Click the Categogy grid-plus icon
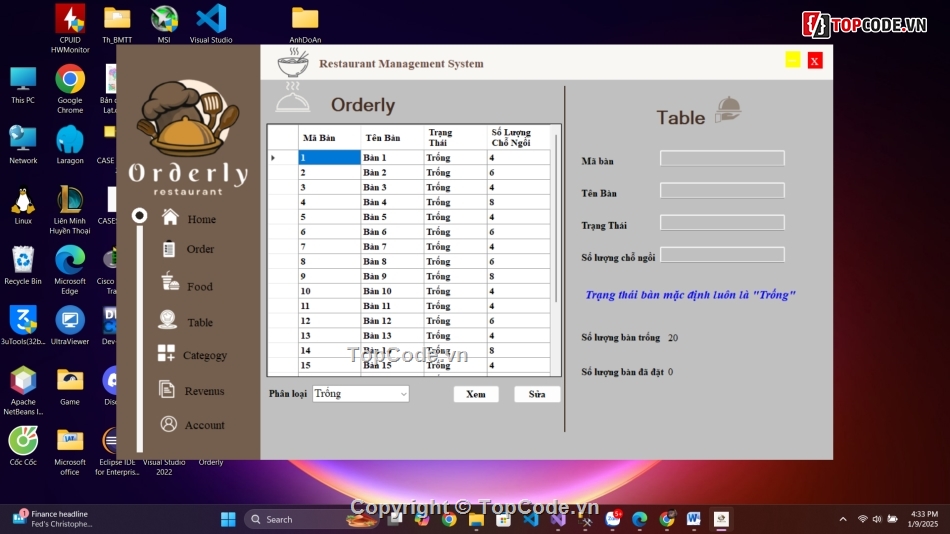Screen dimensions: 950x534 click(166, 353)
